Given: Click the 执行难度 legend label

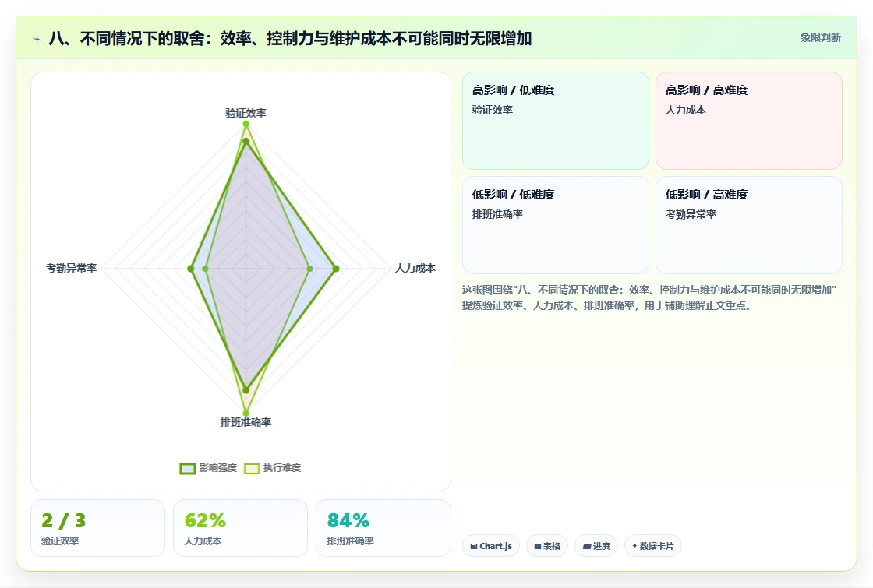Looking at the screenshot, I should pyautogui.click(x=281, y=468).
